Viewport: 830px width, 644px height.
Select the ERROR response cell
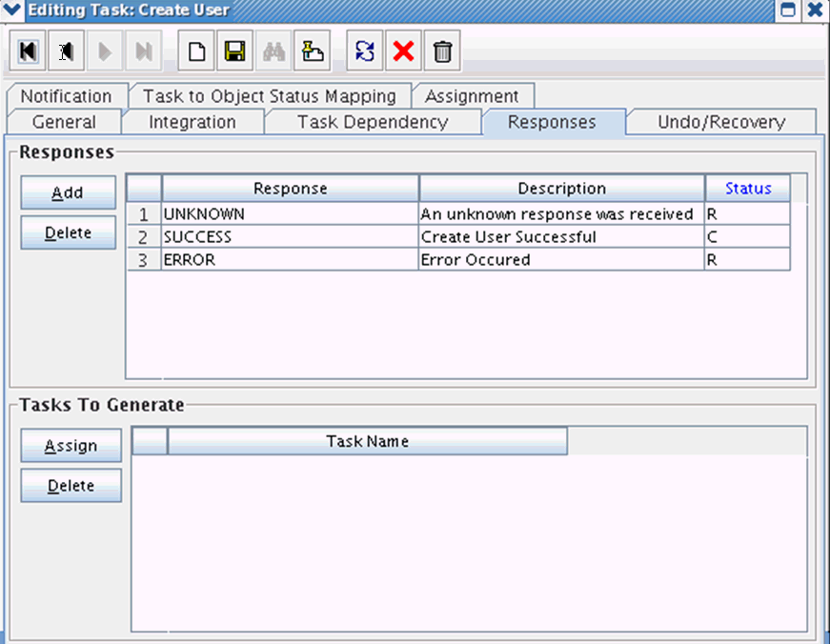click(x=290, y=260)
